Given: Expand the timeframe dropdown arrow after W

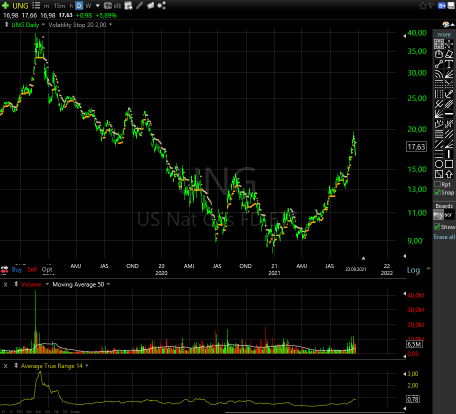Looking at the screenshot, I should click(97, 6).
